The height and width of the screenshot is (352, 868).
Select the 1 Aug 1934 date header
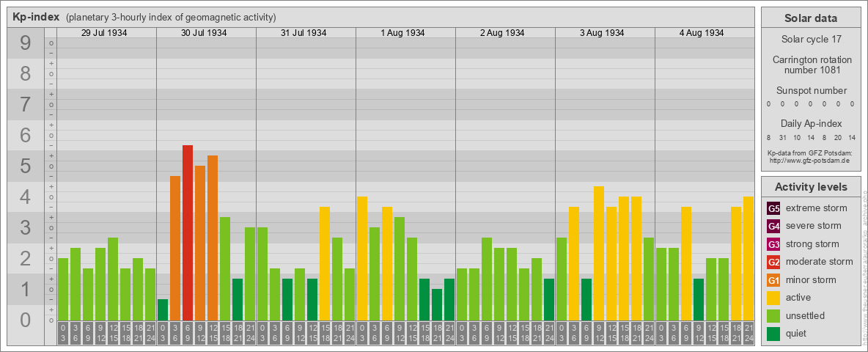pos(403,33)
